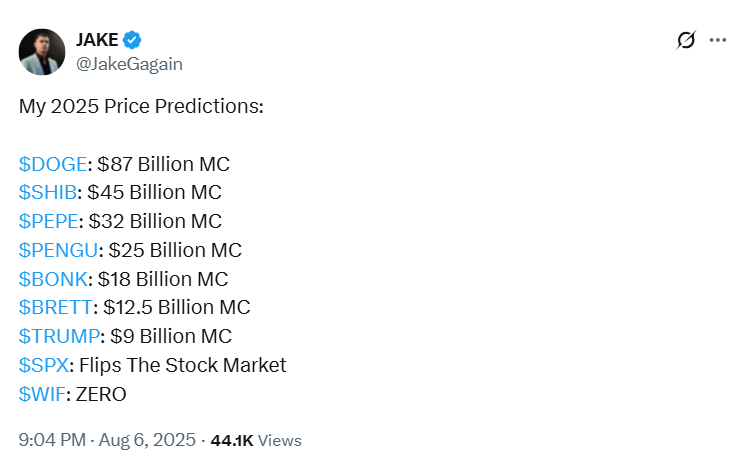Click the Grok icon on the post
The height and width of the screenshot is (460, 740).
(686, 41)
